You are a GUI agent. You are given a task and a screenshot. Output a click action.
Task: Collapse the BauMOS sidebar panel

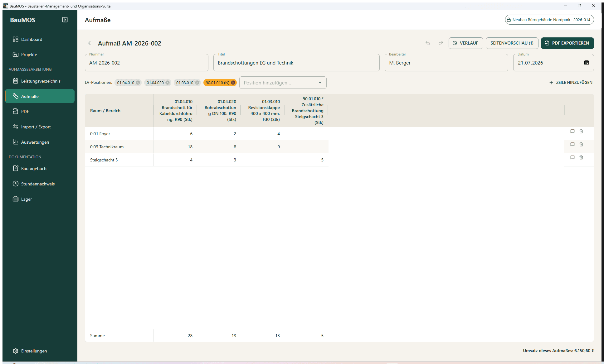tap(65, 20)
